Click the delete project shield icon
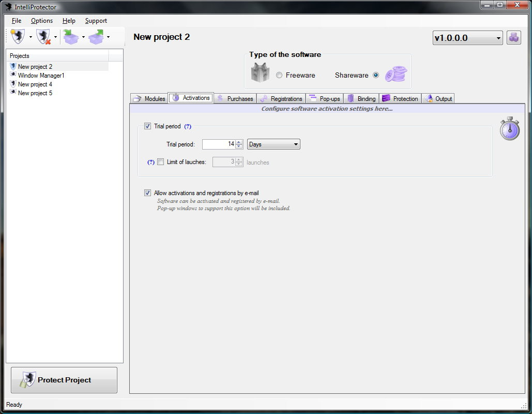This screenshot has width=532, height=414. coord(43,37)
